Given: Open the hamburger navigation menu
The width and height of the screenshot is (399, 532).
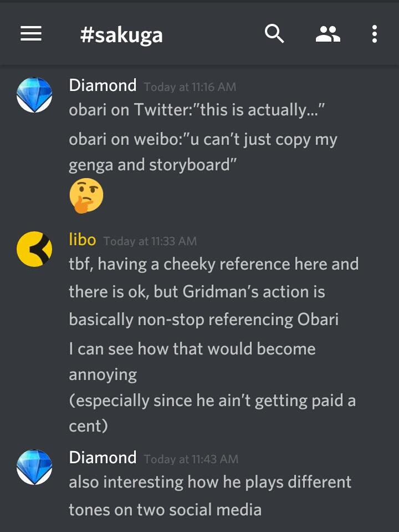Looking at the screenshot, I should tap(31, 34).
